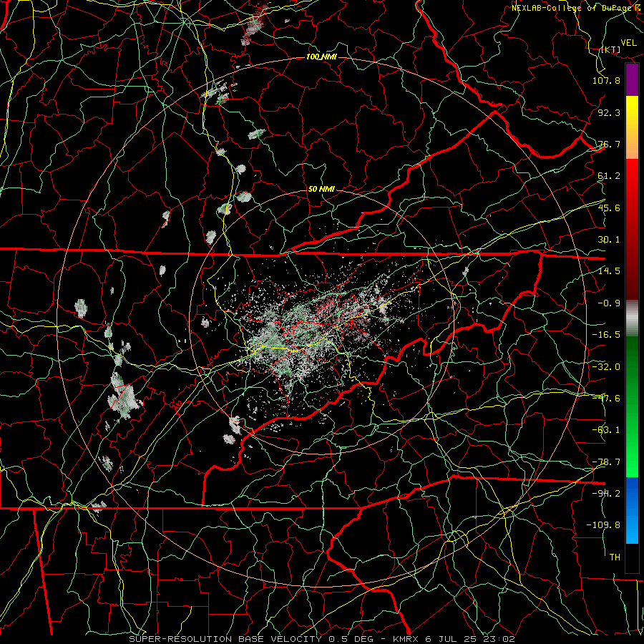The width and height of the screenshot is (644, 644).
Task: Click the 61.2 scale value
Action: (x=609, y=176)
